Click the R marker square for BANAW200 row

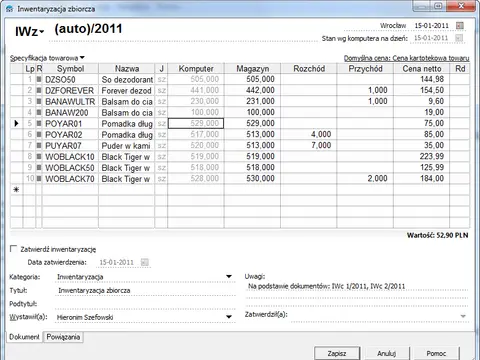39,112
